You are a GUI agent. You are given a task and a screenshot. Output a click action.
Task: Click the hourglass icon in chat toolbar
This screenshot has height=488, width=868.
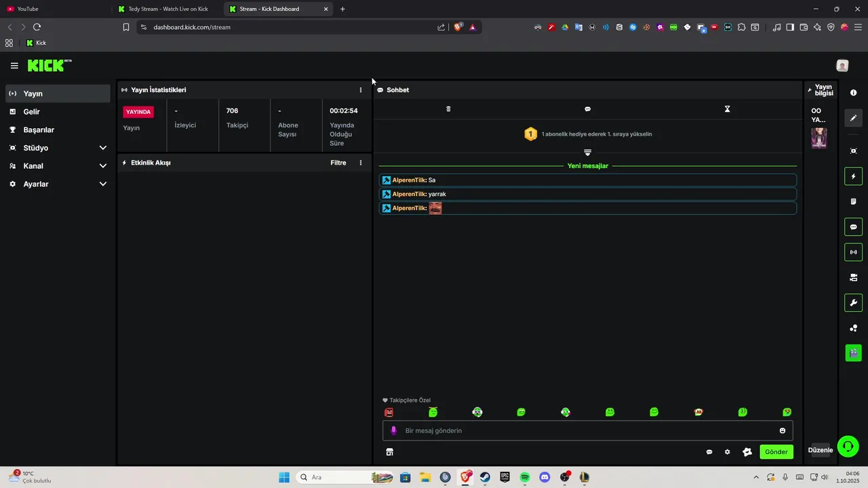pos(727,109)
